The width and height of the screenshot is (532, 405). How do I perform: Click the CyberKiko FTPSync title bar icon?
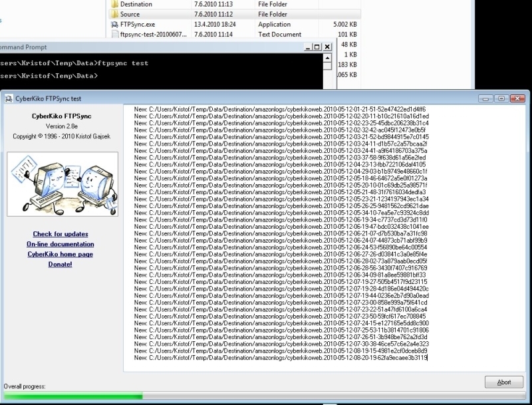[x=9, y=98]
